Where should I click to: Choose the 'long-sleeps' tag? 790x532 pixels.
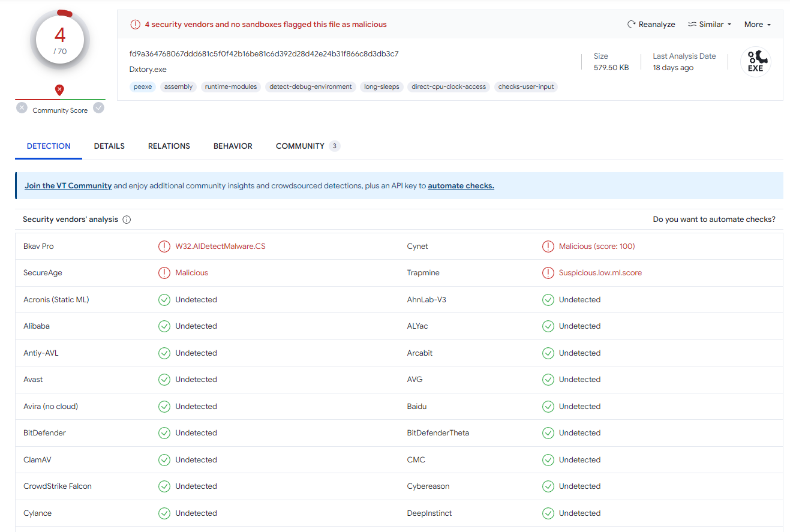pos(382,87)
